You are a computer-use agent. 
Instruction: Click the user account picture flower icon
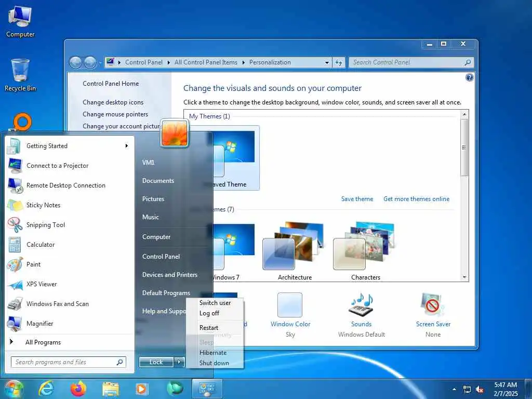pyautogui.click(x=175, y=134)
